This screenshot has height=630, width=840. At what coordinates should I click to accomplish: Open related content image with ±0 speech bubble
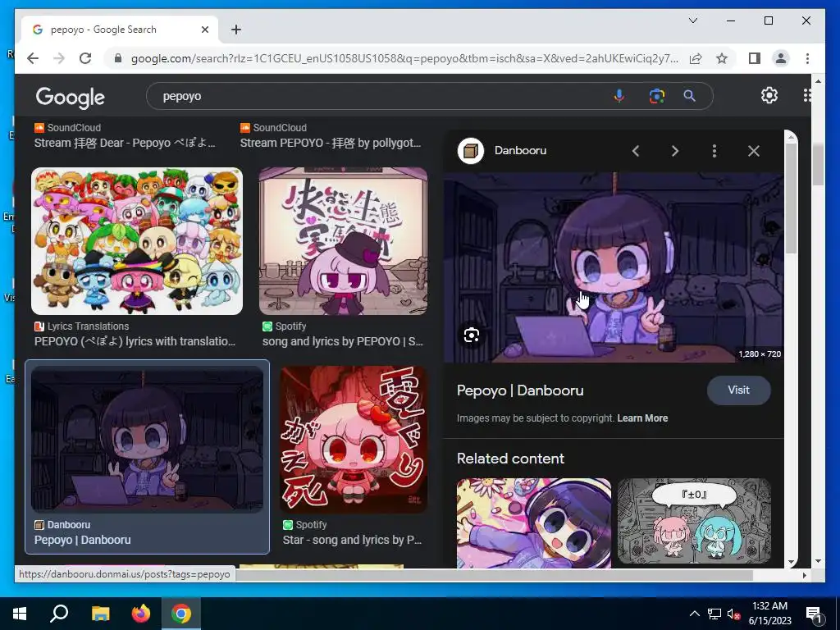pyautogui.click(x=694, y=521)
